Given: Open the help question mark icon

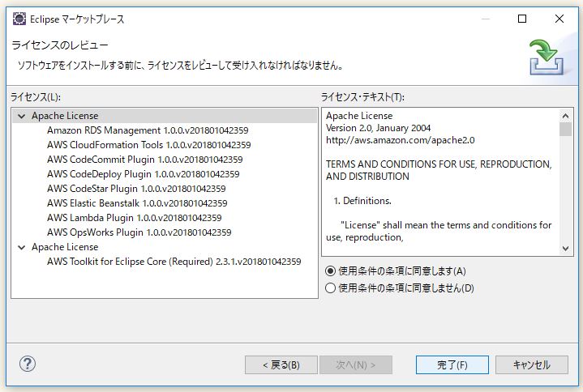Looking at the screenshot, I should [28, 364].
